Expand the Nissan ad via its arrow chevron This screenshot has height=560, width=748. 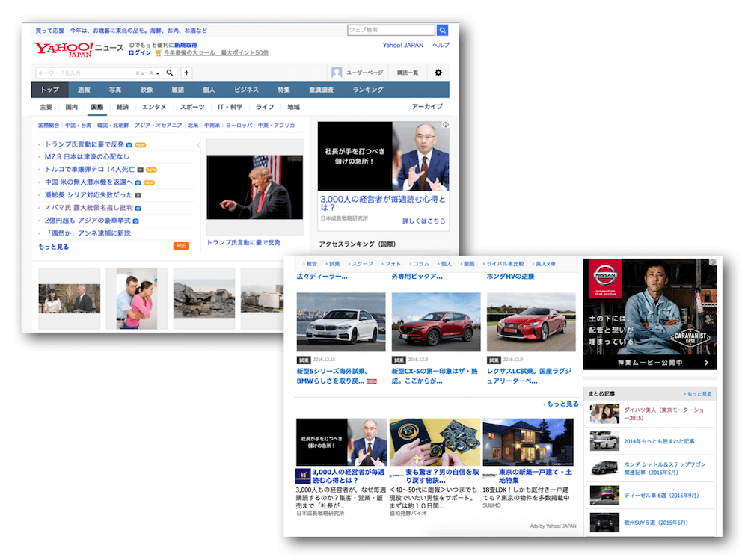click(705, 363)
